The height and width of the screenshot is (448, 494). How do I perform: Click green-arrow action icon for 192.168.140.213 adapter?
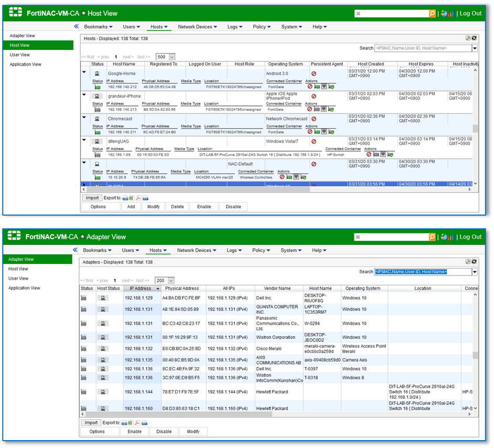pos(331,109)
